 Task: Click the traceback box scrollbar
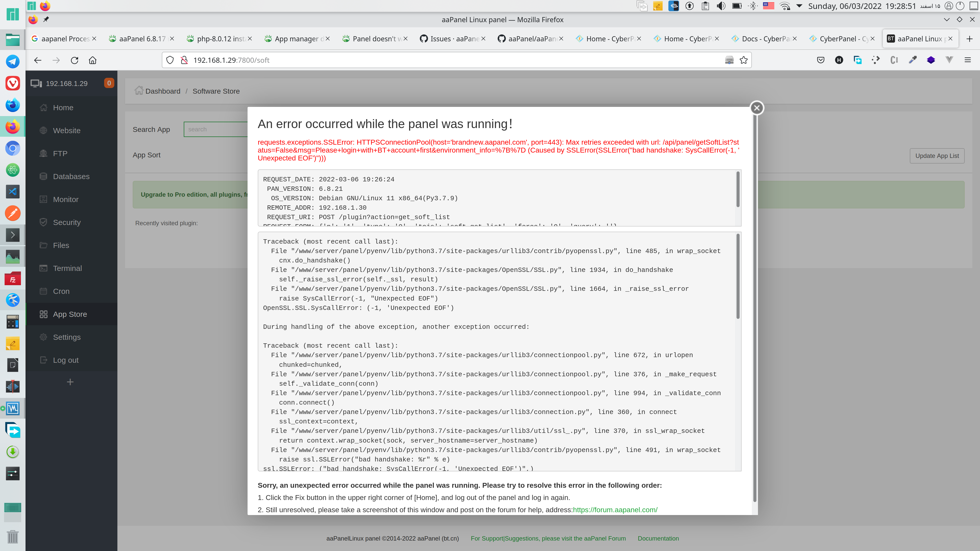(738, 277)
